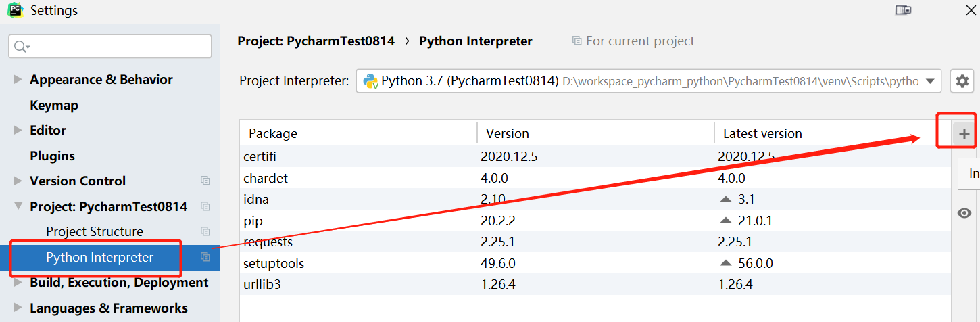Click the For current project text
Image resolution: width=980 pixels, height=322 pixels.
click(640, 41)
